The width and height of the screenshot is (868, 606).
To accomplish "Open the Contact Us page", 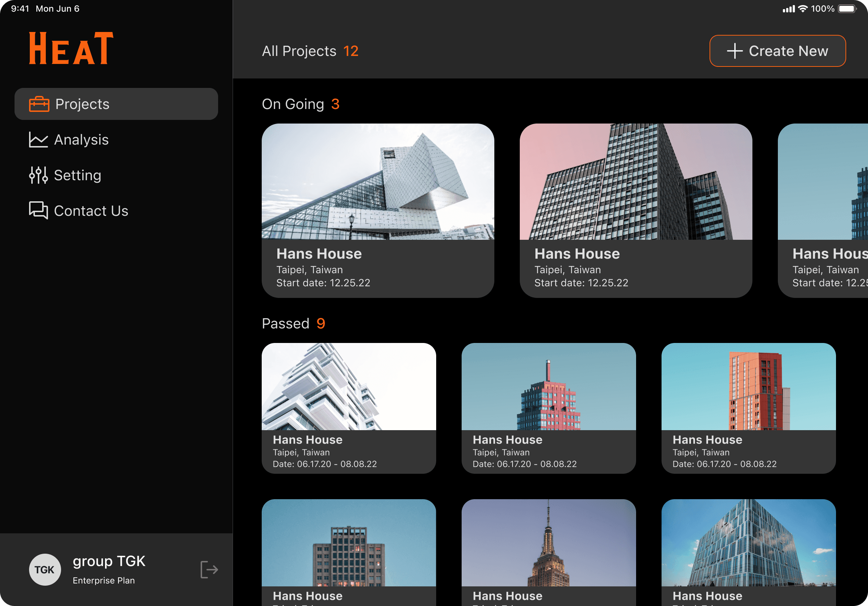I will pos(91,211).
